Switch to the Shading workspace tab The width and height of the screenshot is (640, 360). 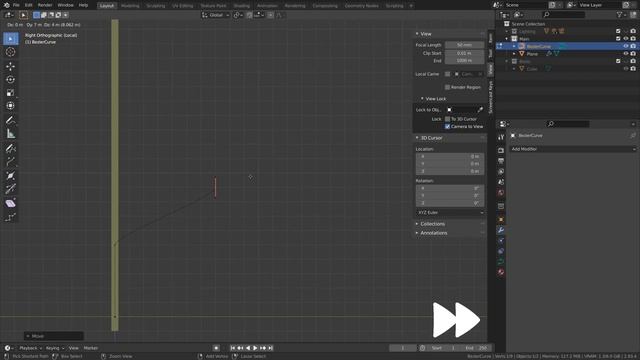(242, 6)
